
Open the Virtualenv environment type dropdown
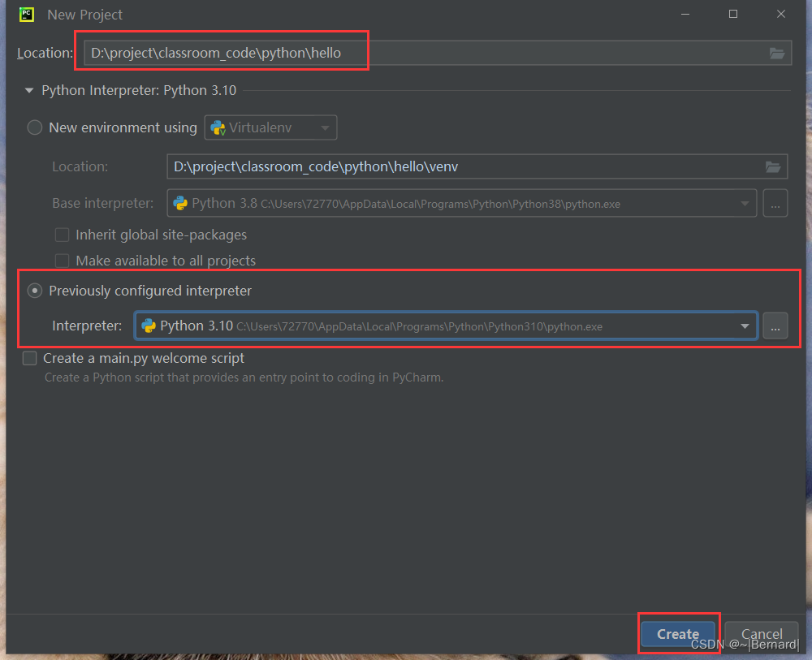pyautogui.click(x=271, y=127)
